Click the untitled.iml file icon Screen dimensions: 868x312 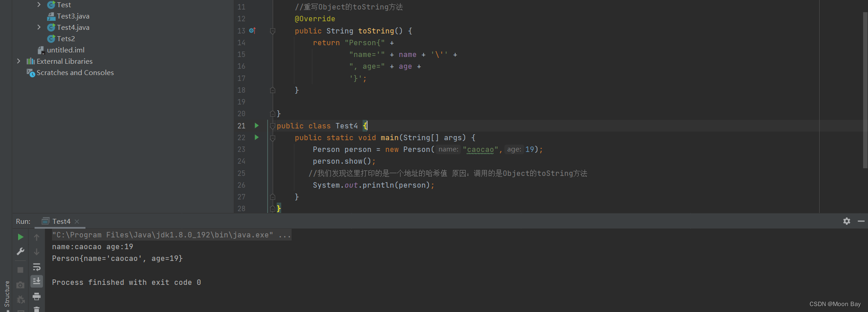[41, 50]
